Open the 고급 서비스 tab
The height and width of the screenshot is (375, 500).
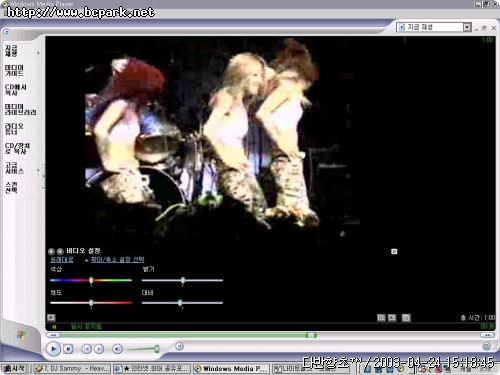click(18, 168)
